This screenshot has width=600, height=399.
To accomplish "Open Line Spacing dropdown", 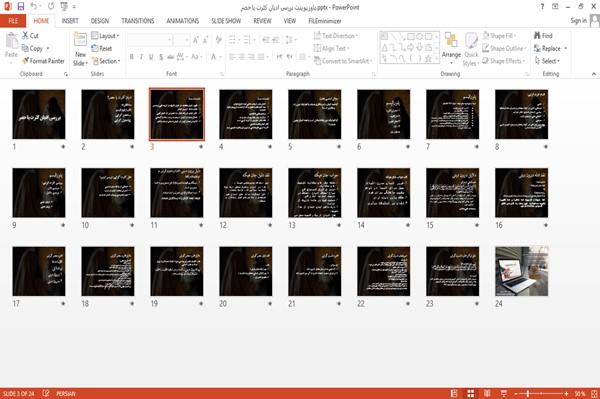I will [290, 40].
